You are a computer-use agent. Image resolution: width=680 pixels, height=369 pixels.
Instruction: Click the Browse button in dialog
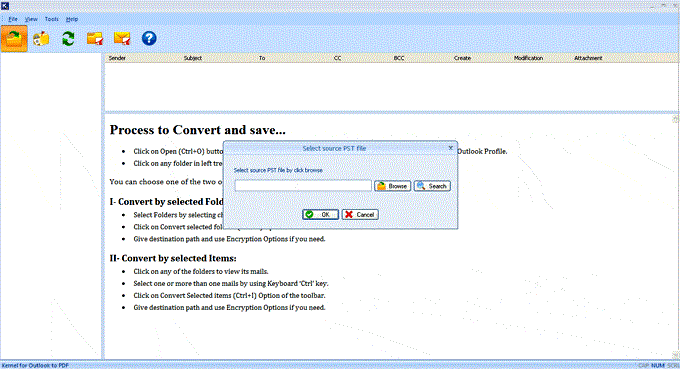pos(392,186)
